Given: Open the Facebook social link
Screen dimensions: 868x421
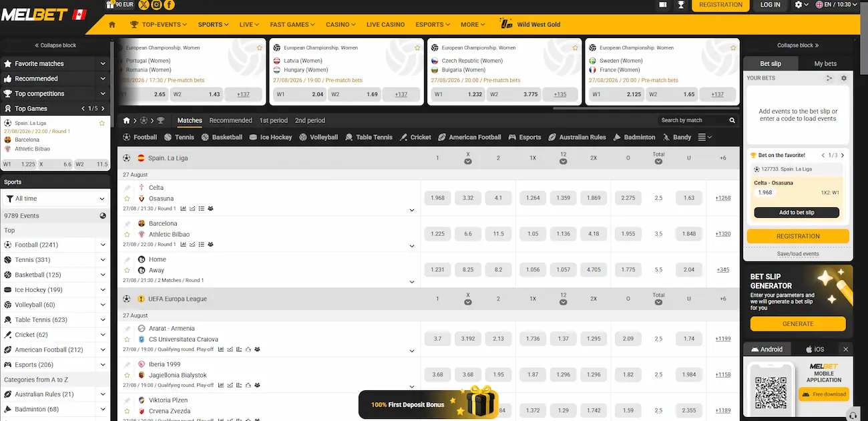Looking at the screenshot, I should pos(169,5).
